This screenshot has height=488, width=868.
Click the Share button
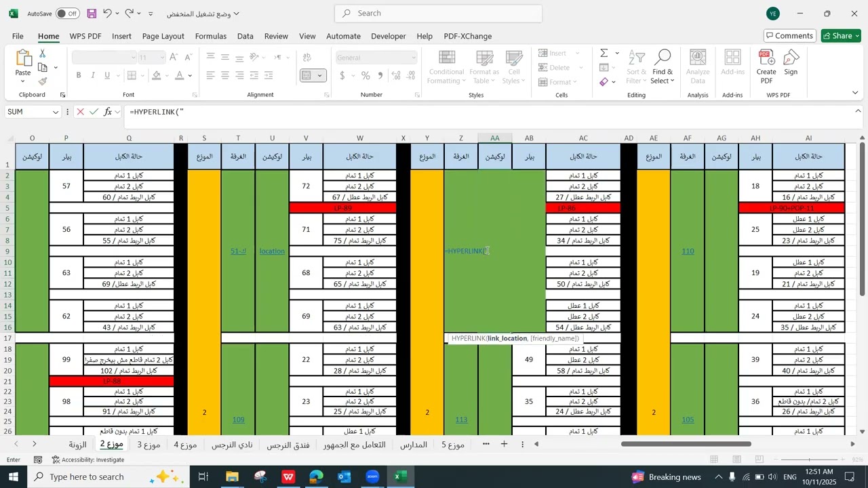[841, 36]
